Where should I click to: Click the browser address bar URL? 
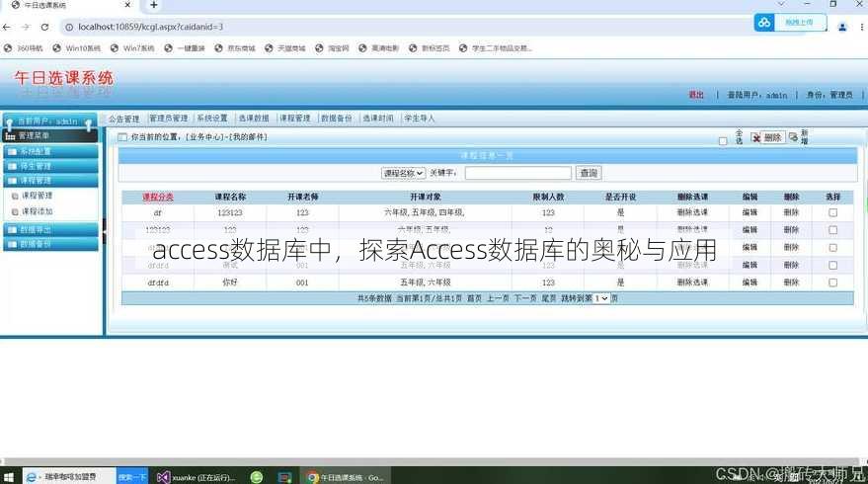[x=150, y=27]
